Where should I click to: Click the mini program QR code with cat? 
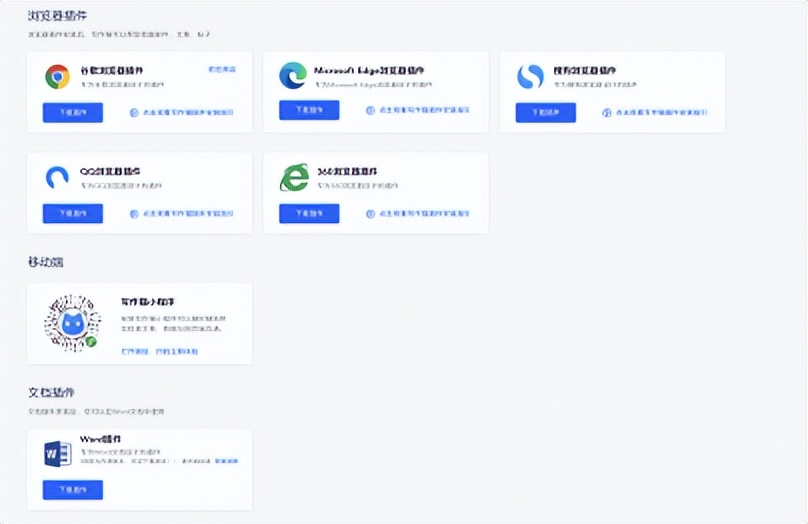[x=72, y=323]
